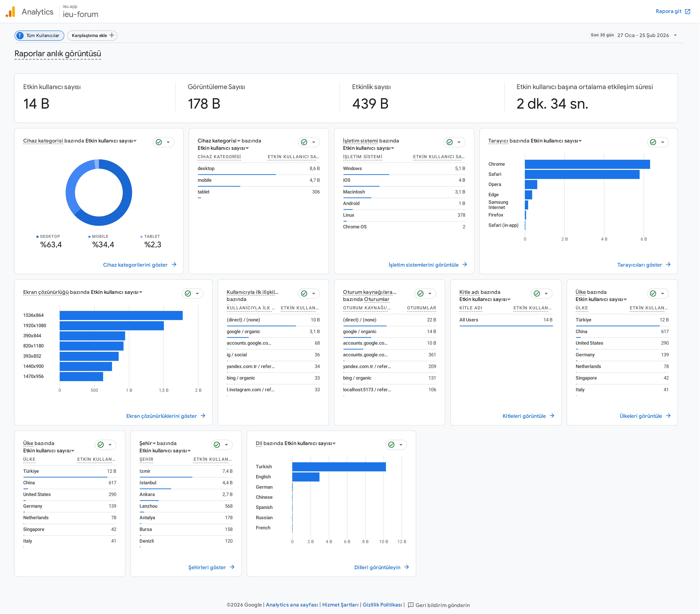
Task: Click data quality checkmark on browser chart card
Action: 653,142
